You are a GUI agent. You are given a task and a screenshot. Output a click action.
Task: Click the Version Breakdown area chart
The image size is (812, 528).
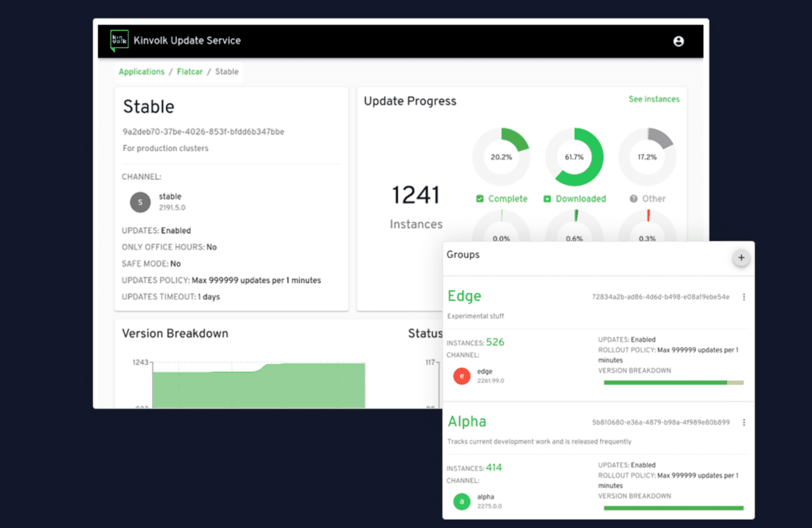(x=259, y=385)
